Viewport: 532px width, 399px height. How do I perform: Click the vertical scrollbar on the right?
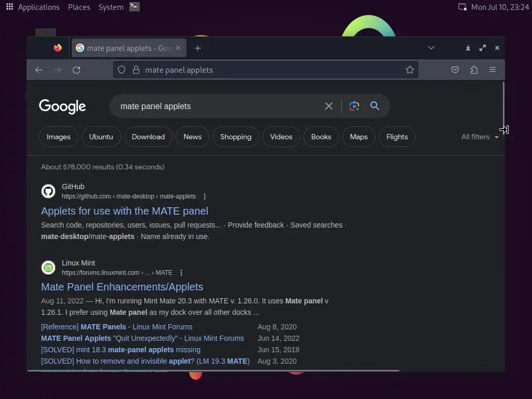tap(503, 105)
